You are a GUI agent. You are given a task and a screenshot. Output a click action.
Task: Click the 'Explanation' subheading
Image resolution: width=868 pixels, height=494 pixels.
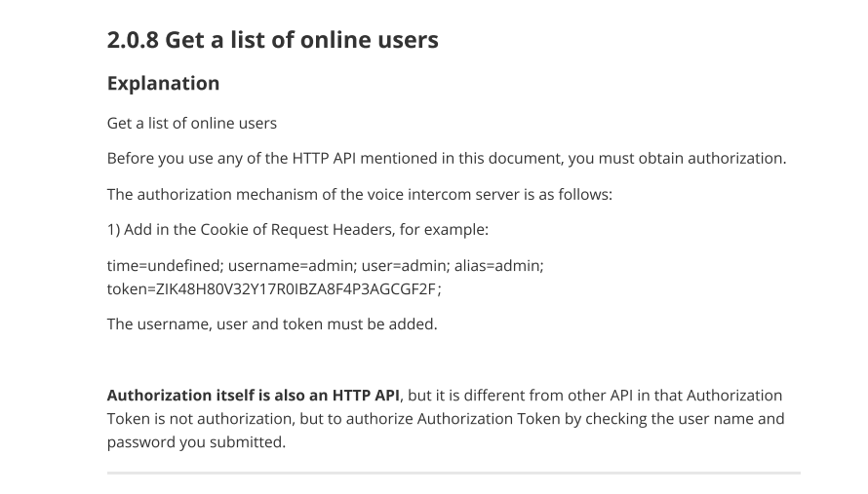point(163,83)
